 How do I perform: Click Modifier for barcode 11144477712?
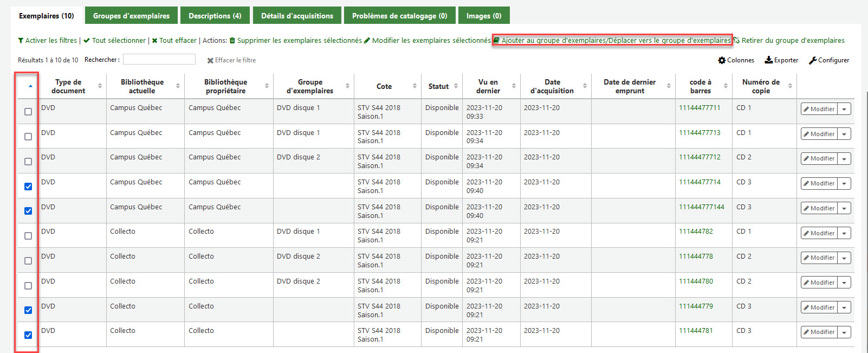(819, 158)
